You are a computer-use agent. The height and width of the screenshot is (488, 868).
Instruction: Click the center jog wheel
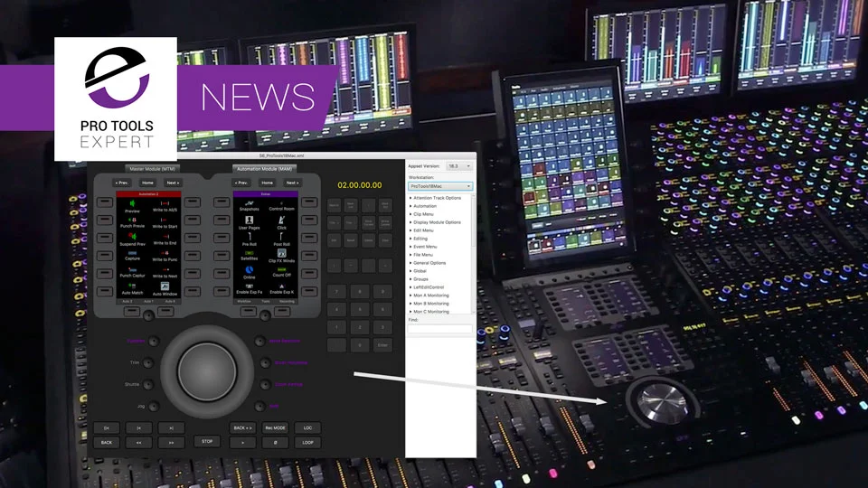pos(207,371)
